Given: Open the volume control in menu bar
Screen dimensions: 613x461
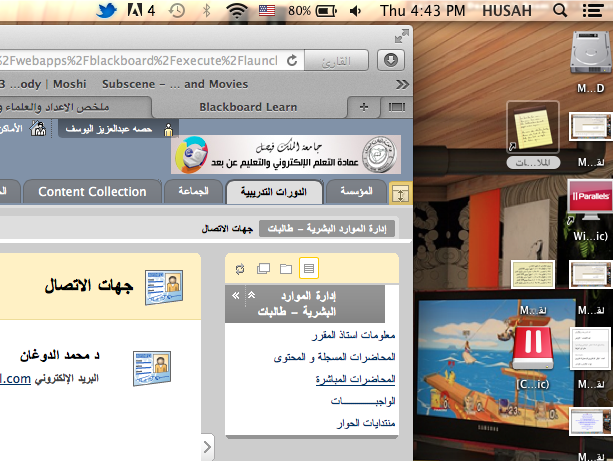Looking at the screenshot, I should pos(355,11).
